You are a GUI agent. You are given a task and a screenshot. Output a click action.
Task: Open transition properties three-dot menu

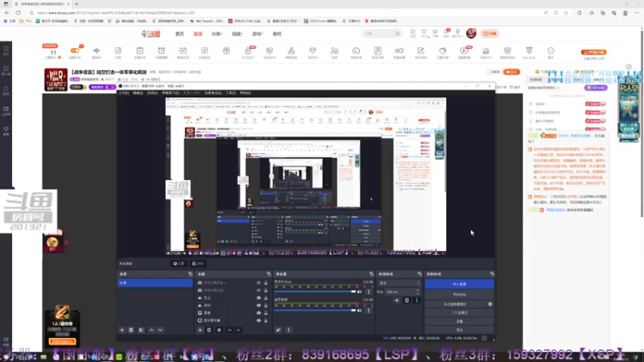417,300
